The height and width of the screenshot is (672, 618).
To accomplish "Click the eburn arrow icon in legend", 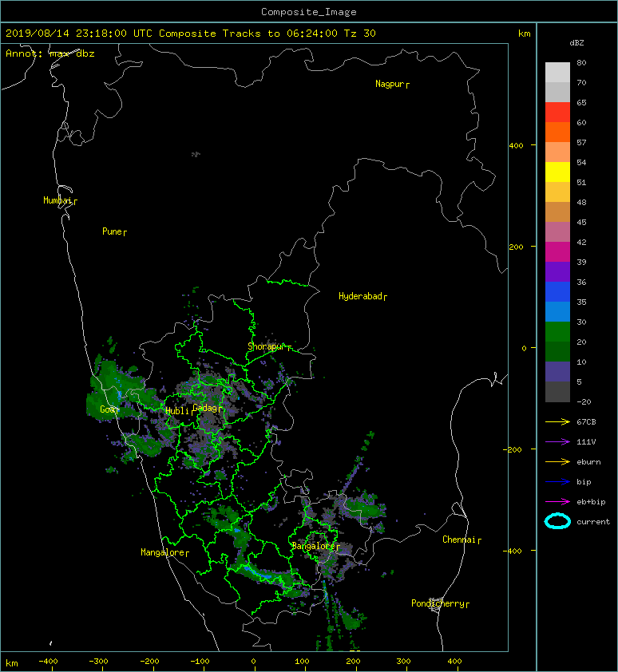I will 557,462.
